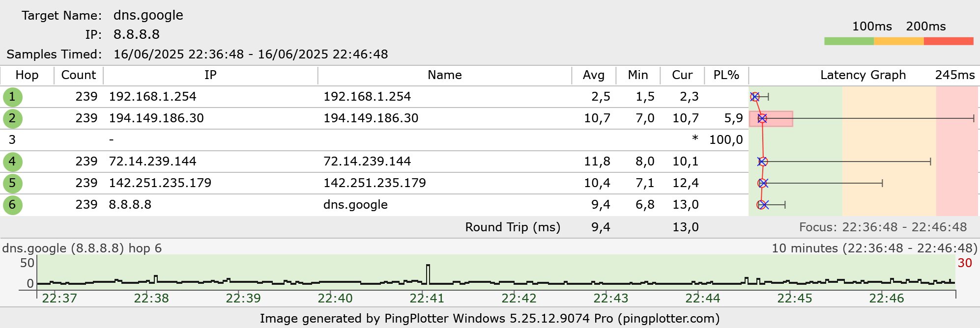Click the latency marker for hop 1
The width and height of the screenshot is (980, 328).
tap(755, 97)
